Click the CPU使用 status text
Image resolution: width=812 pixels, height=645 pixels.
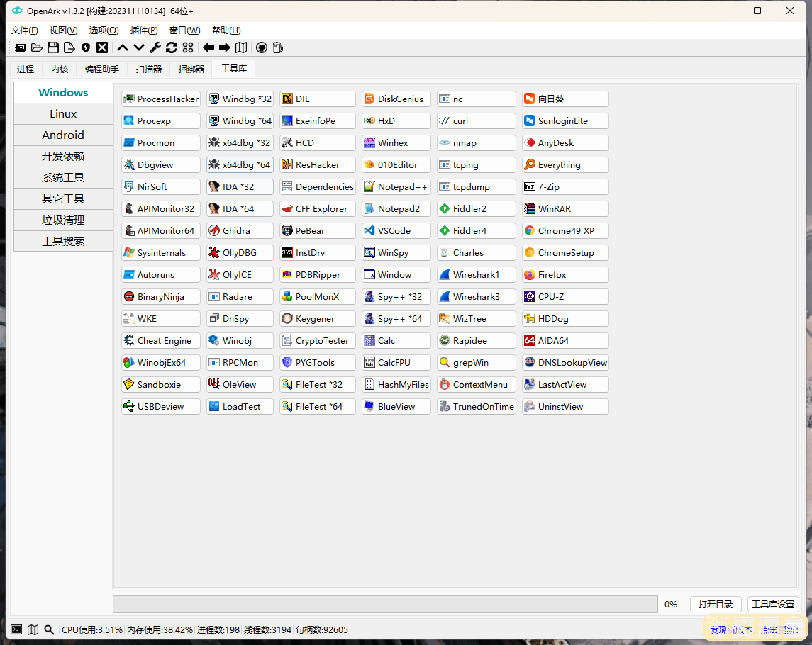[91, 629]
